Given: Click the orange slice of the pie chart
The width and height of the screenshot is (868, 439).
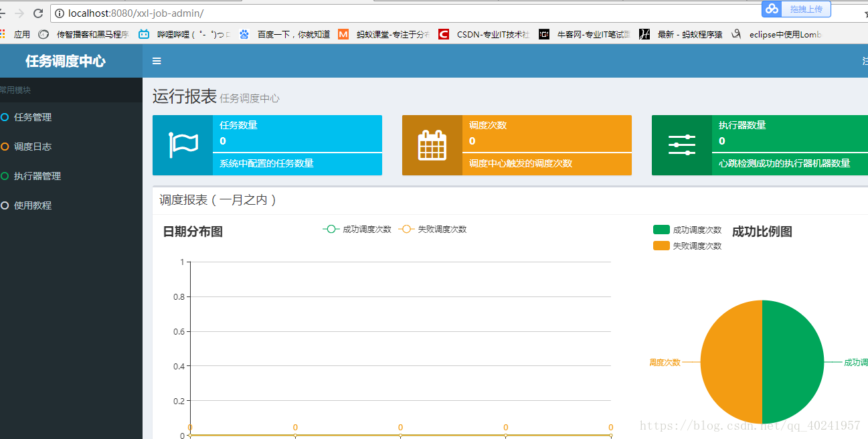Looking at the screenshot, I should click(x=731, y=361).
